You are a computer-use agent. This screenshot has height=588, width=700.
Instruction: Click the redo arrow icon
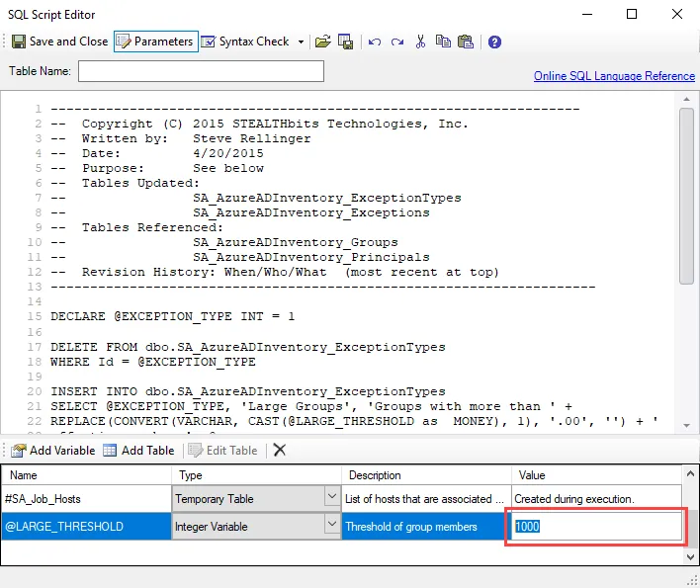pyautogui.click(x=397, y=42)
